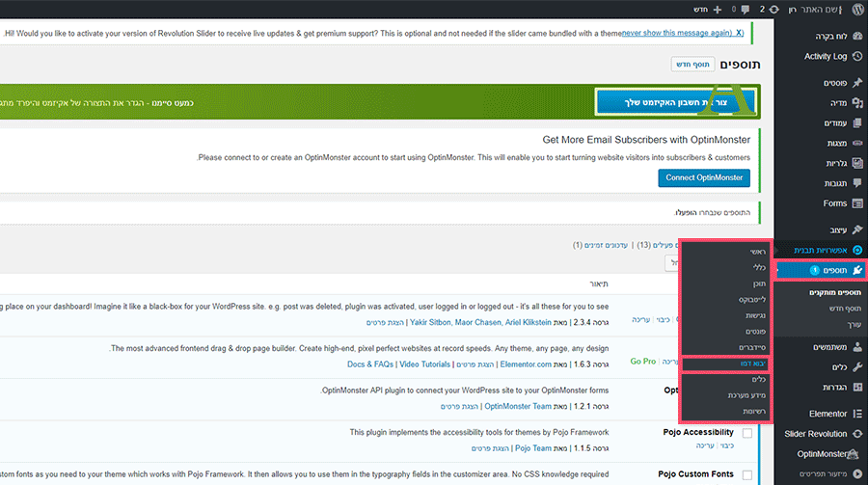868x485 pixels.
Task: Select לייטבוקס in theme options flyout
Action: [752, 300]
